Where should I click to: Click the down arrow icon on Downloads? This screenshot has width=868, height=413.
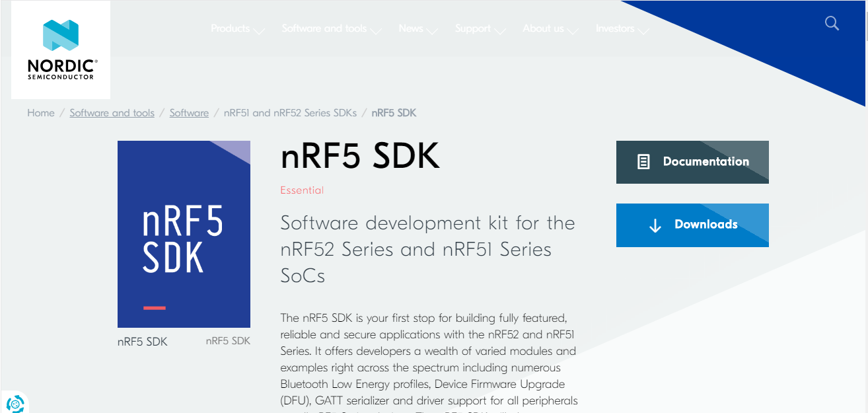[655, 225]
